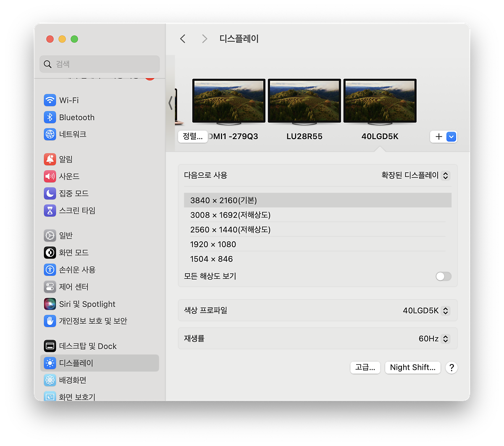Choose 2560 × 1440(저해상도) resolution
The width and height of the screenshot is (504, 446).
318,230
